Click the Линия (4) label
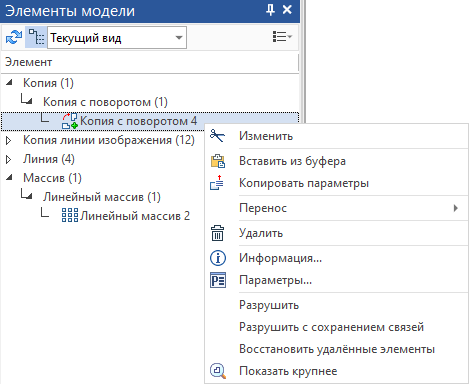This screenshot has height=384, width=469. [x=49, y=159]
